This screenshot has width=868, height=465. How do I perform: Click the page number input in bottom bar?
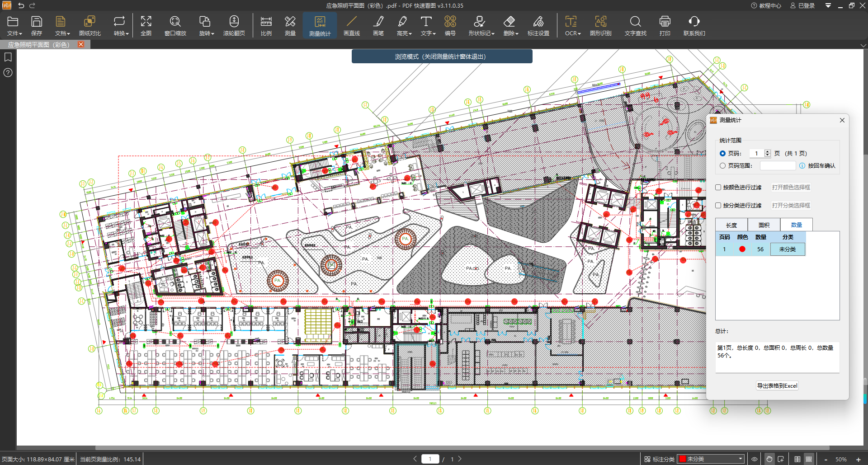pyautogui.click(x=430, y=459)
